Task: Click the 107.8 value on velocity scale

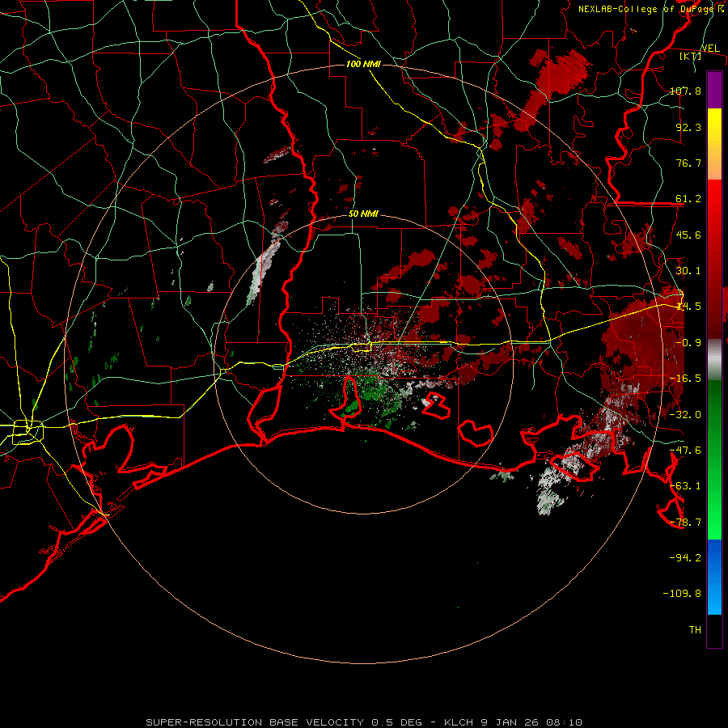Action: coord(685,91)
